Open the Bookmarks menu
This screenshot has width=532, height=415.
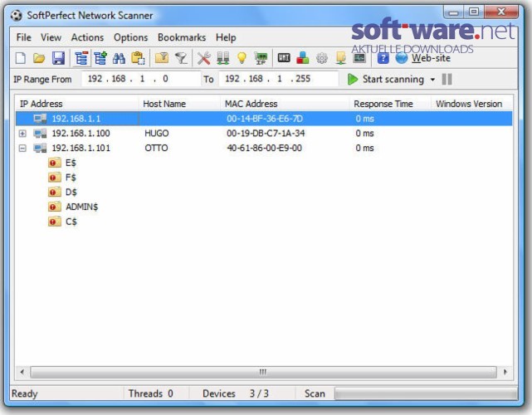(x=182, y=37)
